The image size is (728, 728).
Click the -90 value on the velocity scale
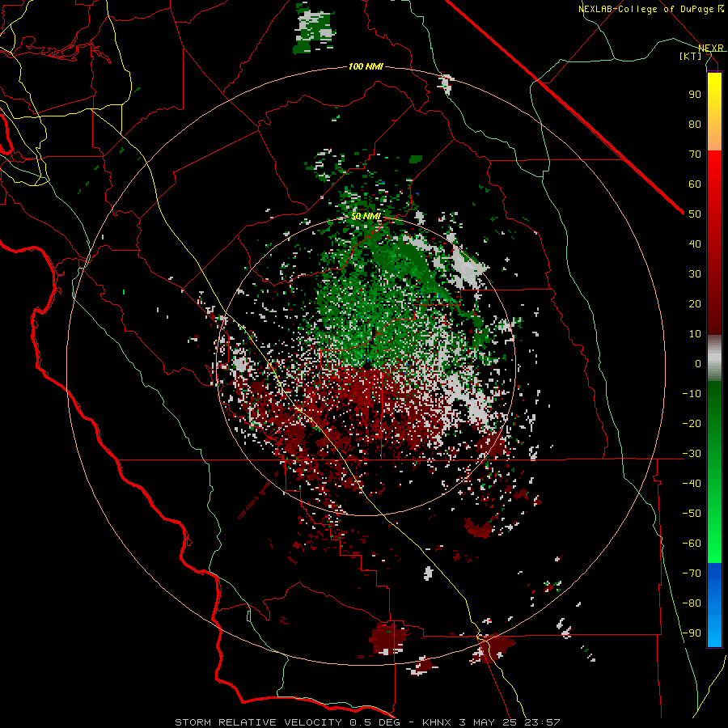(x=692, y=633)
